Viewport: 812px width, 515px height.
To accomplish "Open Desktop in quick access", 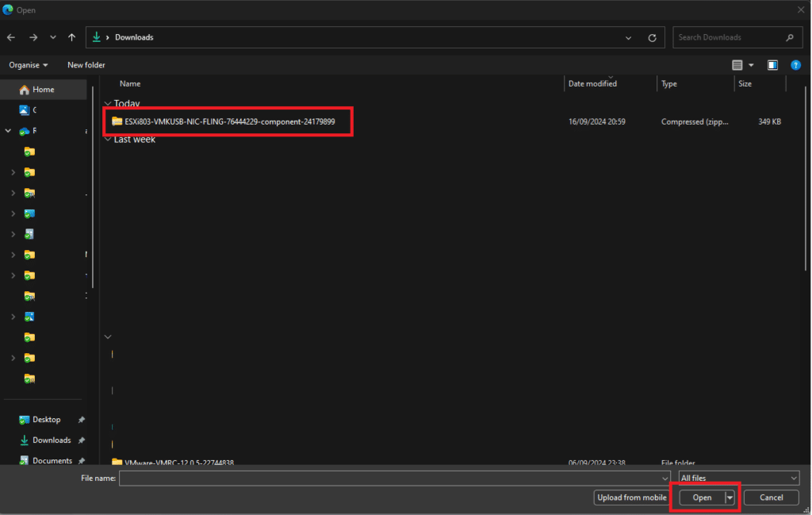I will 46,420.
